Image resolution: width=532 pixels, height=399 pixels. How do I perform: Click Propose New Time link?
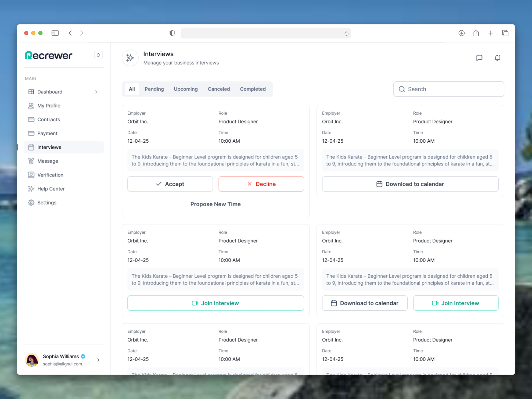click(215, 204)
